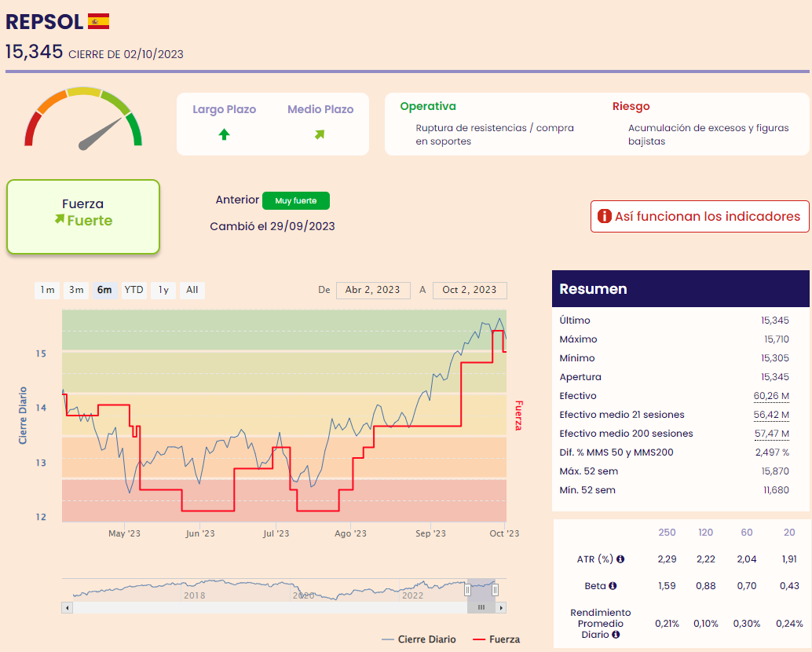
Task: Select the YTD range button
Action: 134,290
